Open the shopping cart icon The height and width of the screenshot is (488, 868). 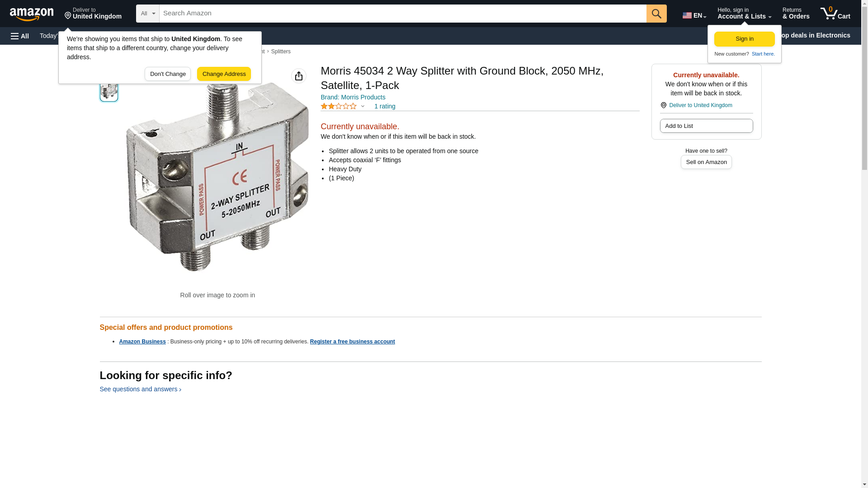click(x=835, y=13)
